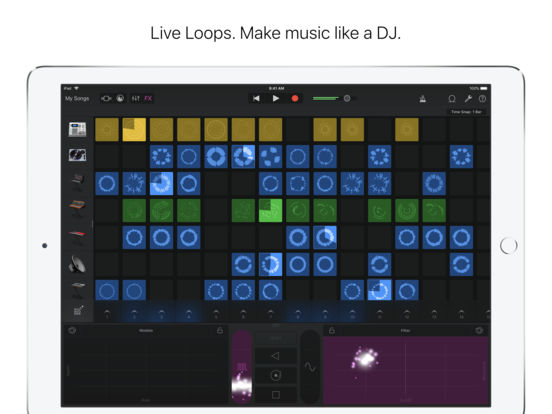The image size is (552, 414).
Task: Open the help question mark icon
Action: pyautogui.click(x=482, y=99)
